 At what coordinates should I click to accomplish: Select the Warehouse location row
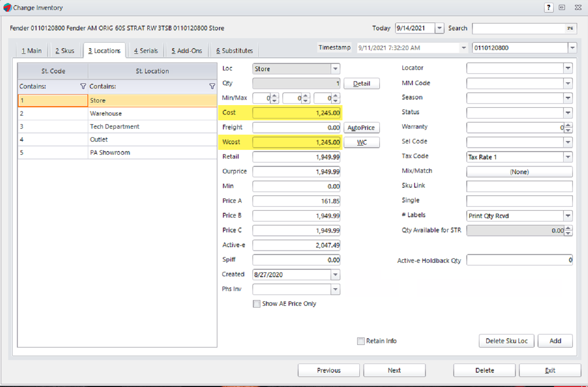[117, 113]
